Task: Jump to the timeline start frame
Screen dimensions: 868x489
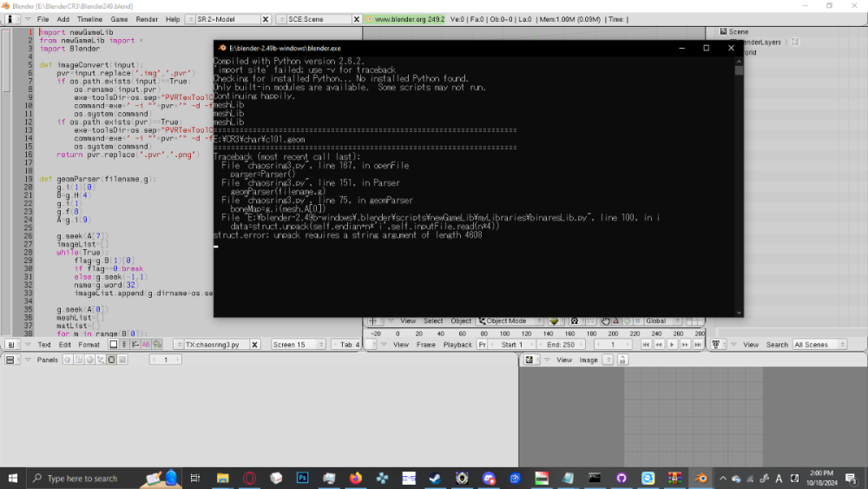Action: [644, 345]
